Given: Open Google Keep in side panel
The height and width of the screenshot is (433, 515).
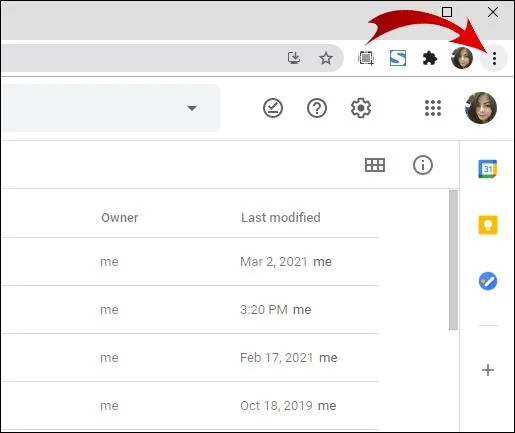Looking at the screenshot, I should [x=488, y=225].
